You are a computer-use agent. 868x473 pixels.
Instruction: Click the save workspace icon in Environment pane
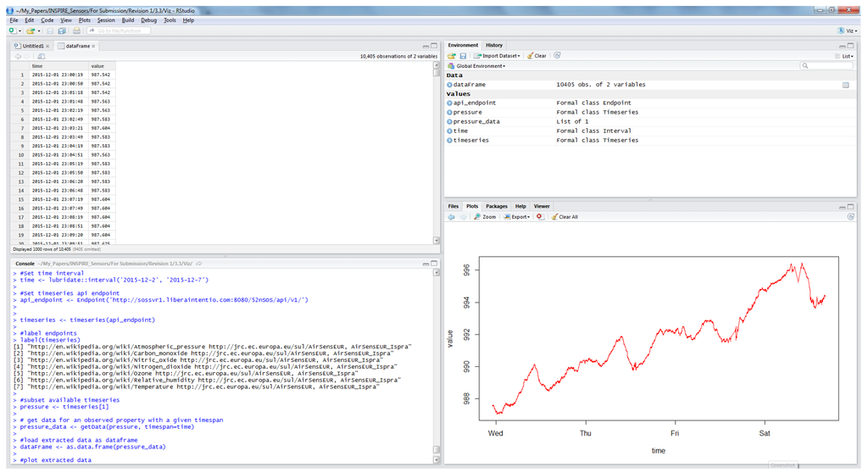pos(463,56)
